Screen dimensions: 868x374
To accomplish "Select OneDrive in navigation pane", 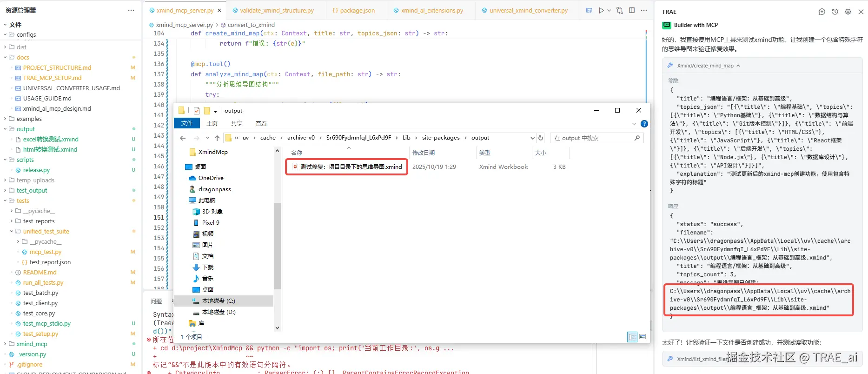I will 211,178.
